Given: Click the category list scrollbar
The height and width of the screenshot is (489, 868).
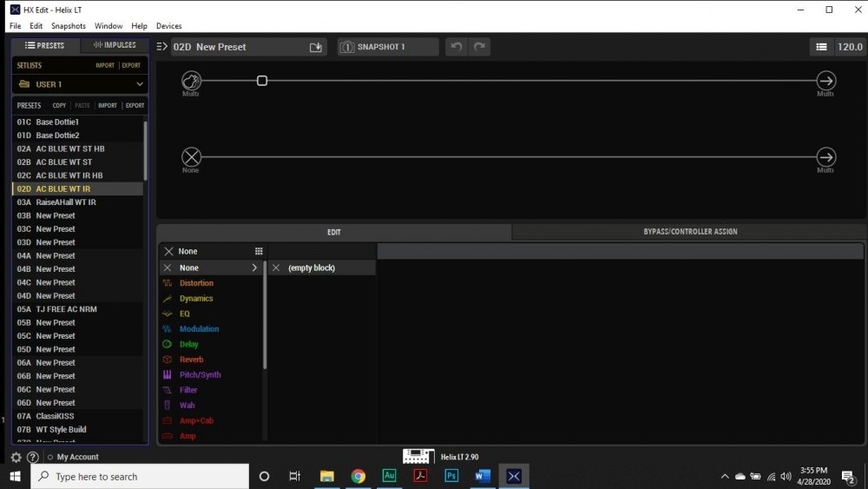Looking at the screenshot, I should [x=265, y=314].
